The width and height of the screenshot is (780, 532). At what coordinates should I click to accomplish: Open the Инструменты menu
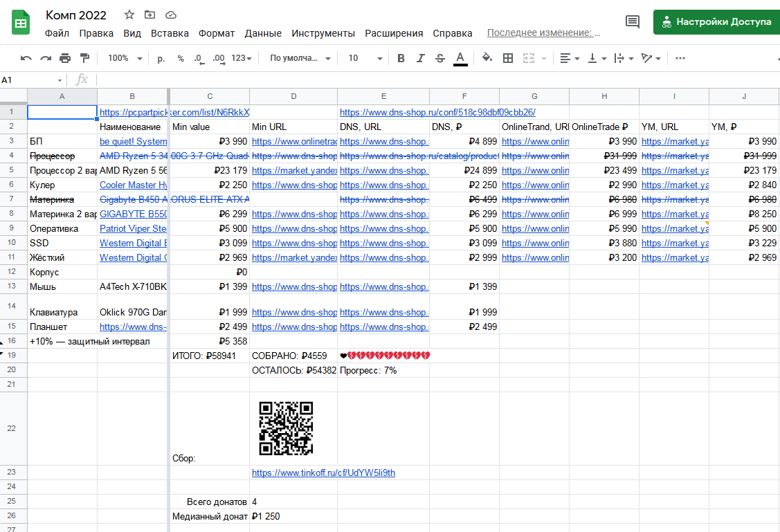(x=323, y=33)
